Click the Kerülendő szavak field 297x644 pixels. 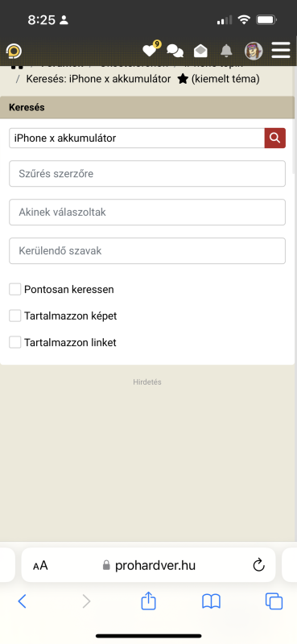click(x=147, y=251)
